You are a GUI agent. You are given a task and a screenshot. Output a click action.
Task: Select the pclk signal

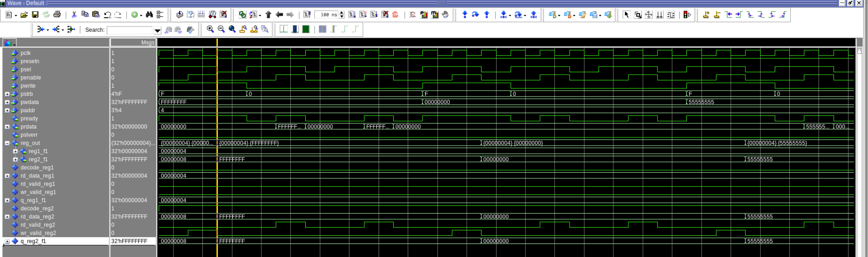point(26,53)
